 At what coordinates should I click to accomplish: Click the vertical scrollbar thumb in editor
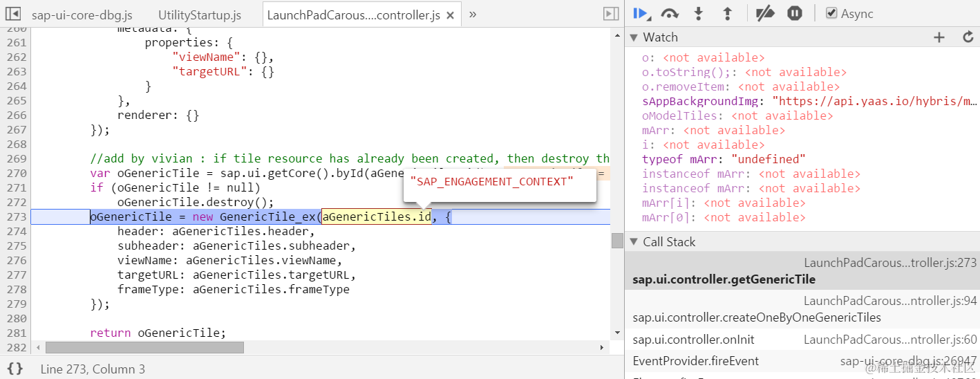tap(617, 240)
